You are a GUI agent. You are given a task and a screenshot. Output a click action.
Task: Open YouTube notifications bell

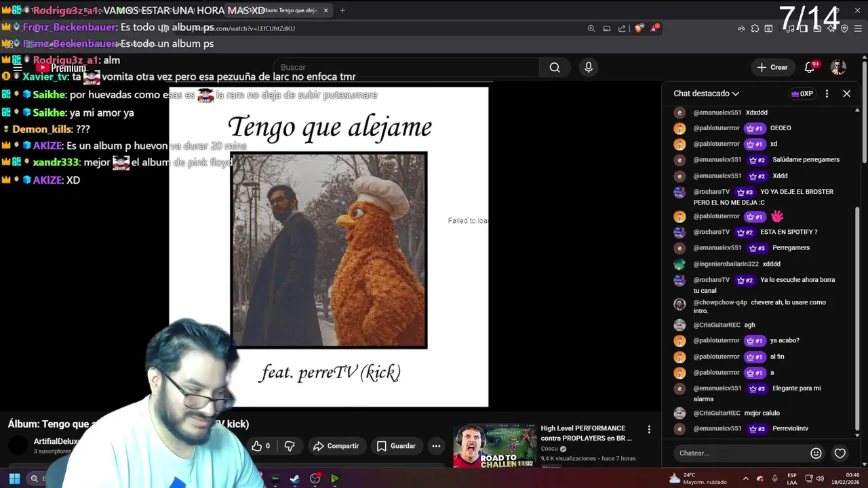tap(810, 67)
